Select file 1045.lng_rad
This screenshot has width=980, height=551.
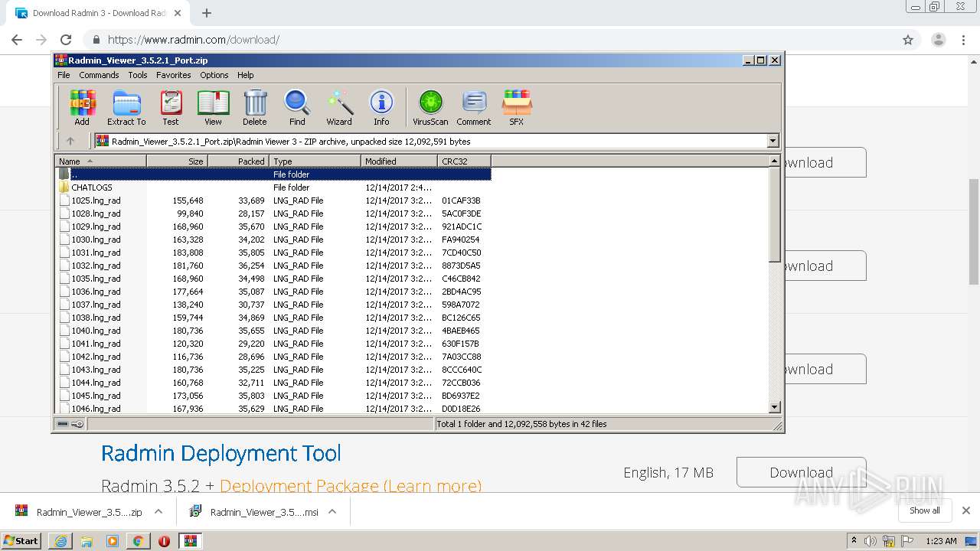273,396
